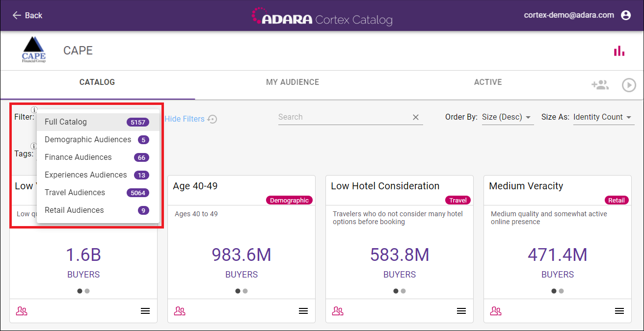Select Demographic Audiences filter option
This screenshot has height=331, width=644.
(x=98, y=140)
